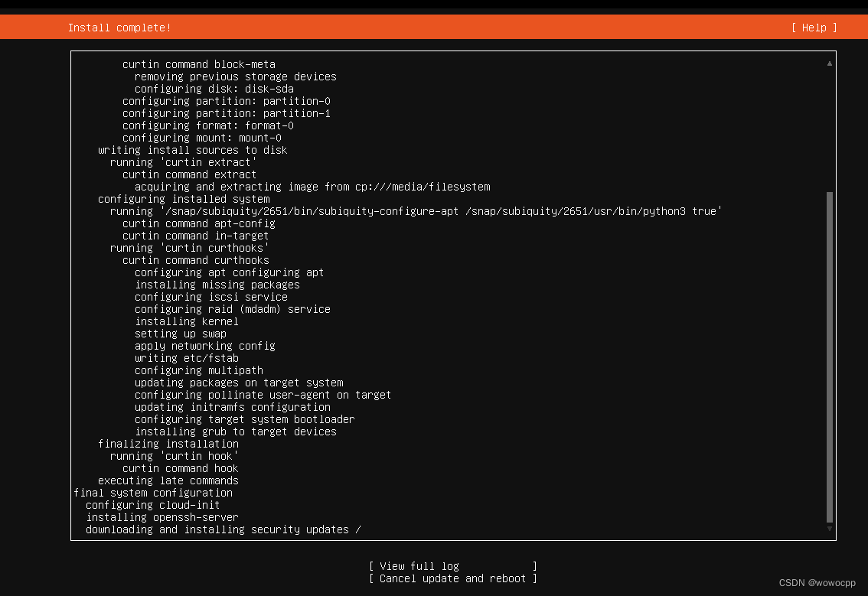Click 'curtin command curthooks' line

[195, 260]
